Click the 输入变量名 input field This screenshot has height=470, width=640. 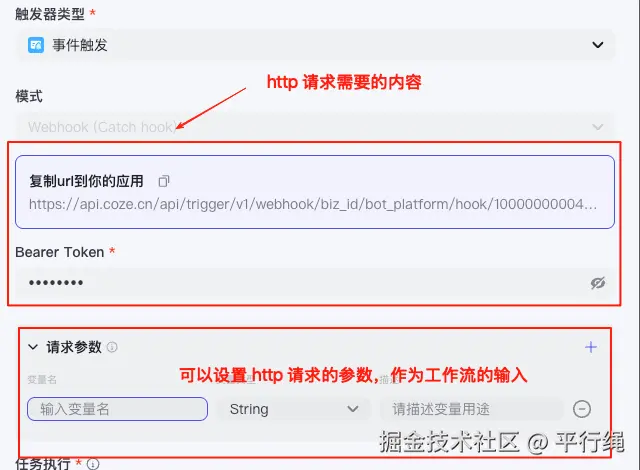point(118,409)
